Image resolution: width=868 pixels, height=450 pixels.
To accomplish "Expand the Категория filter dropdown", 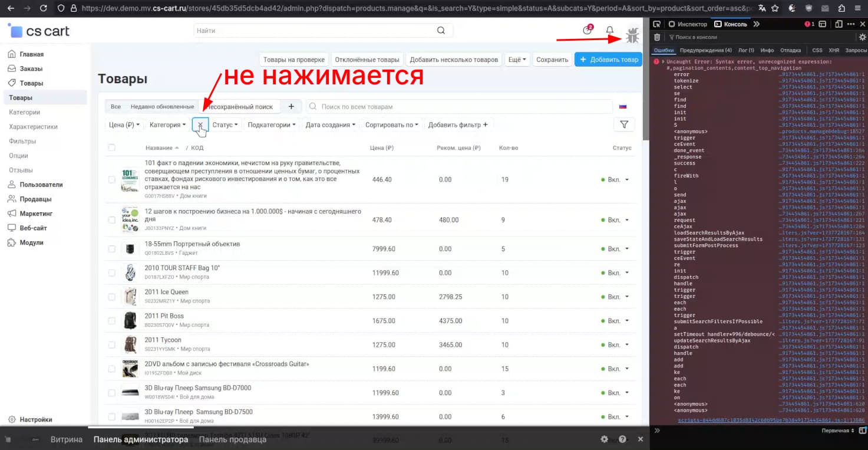I will pos(167,124).
